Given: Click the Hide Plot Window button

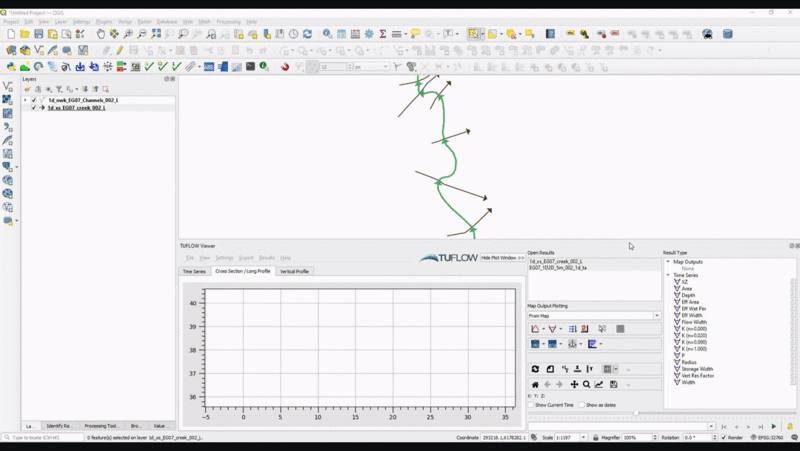Looking at the screenshot, I should (502, 258).
